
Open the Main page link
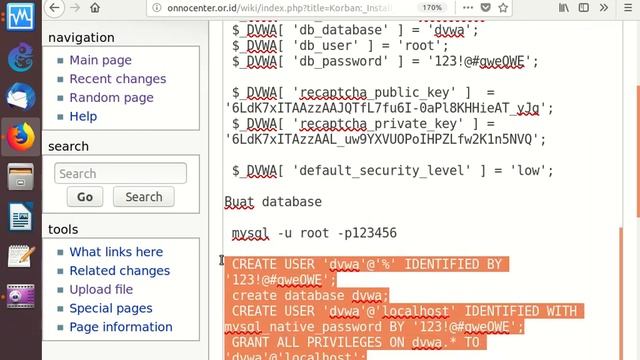pyautogui.click(x=100, y=60)
